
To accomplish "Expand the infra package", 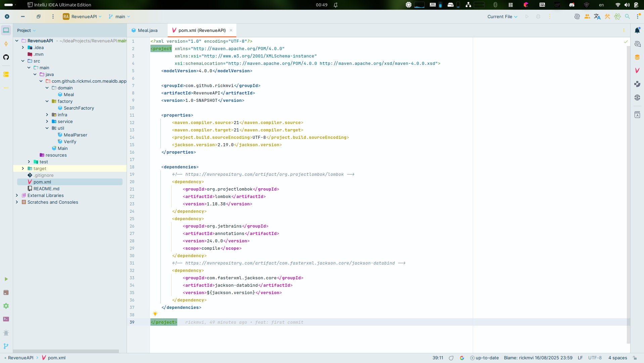I will [47, 115].
